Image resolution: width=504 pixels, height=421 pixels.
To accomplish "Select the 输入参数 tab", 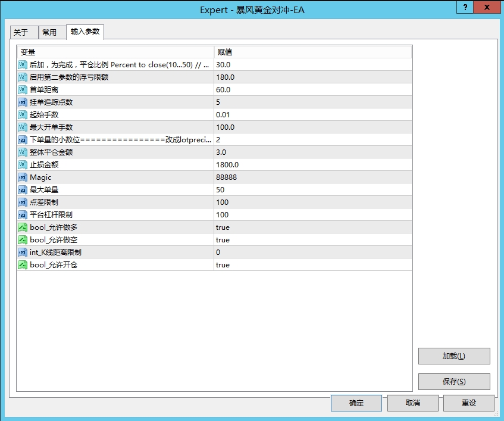I will click(x=84, y=32).
